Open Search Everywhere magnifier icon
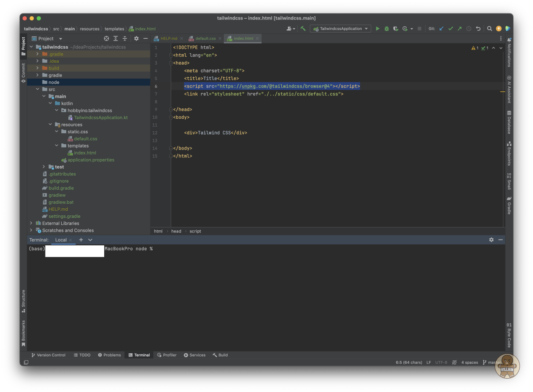 pyautogui.click(x=490, y=29)
